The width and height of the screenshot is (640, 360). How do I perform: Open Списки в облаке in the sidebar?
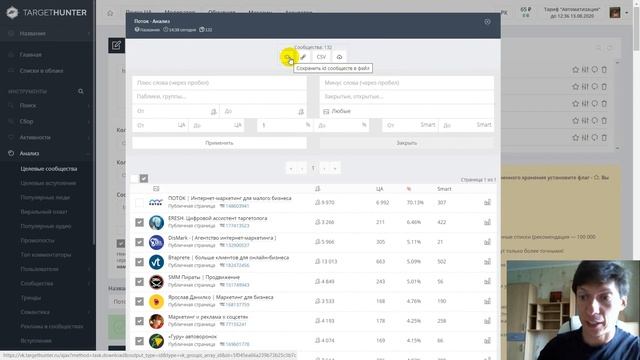click(x=41, y=71)
